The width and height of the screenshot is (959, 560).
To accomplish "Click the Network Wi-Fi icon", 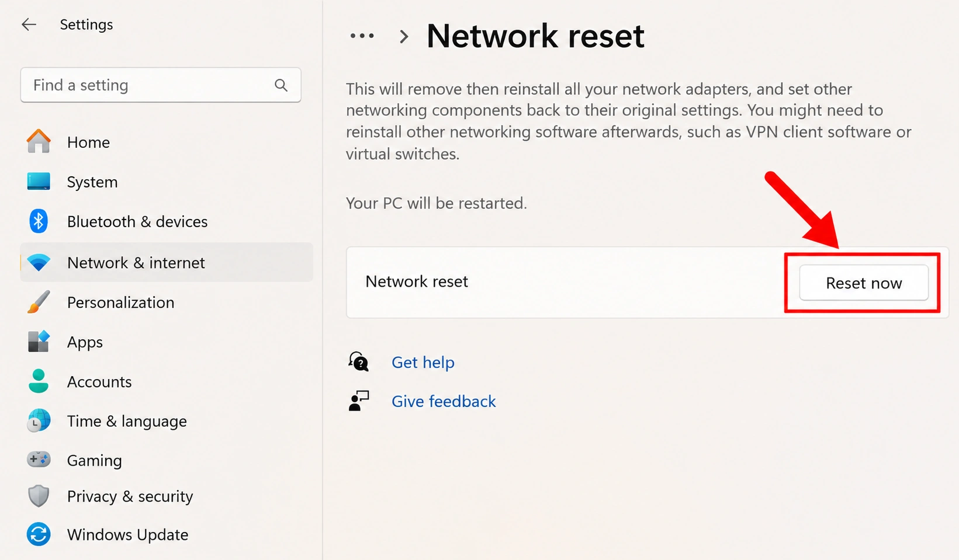I will point(39,263).
